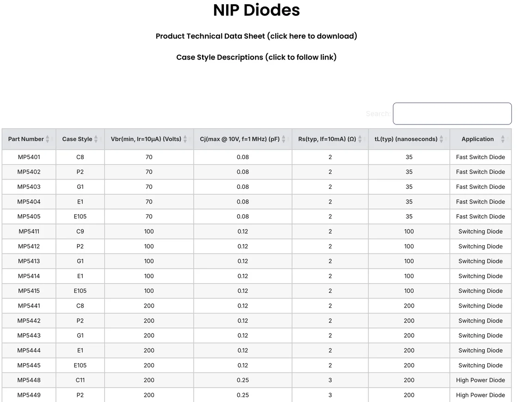Select the C9 case style cell
Image resolution: width=532 pixels, height=402 pixels.
(x=80, y=232)
